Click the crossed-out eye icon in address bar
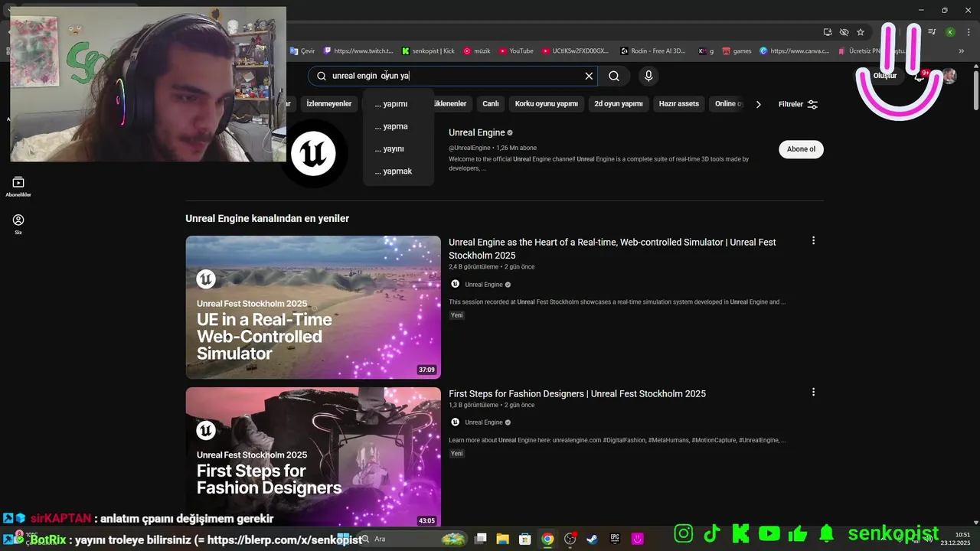Screen dimensions: 980x551 pos(844,32)
